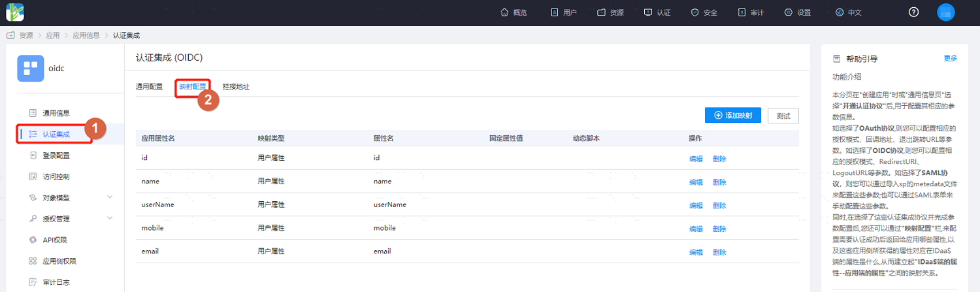This screenshot has width=980, height=292.
Task: Click the 登录配置 sidebar icon
Action: pyautogui.click(x=33, y=155)
